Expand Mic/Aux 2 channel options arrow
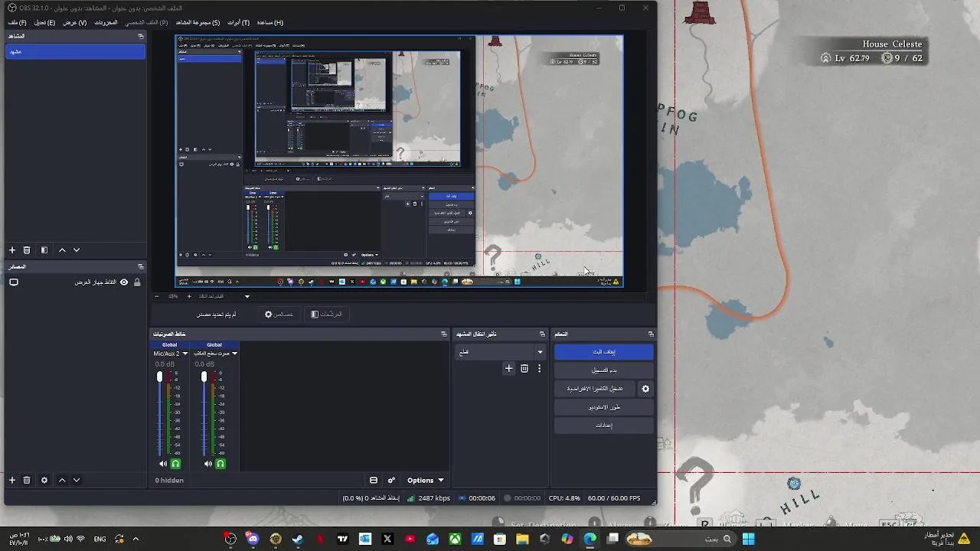980x551 pixels. coord(185,354)
